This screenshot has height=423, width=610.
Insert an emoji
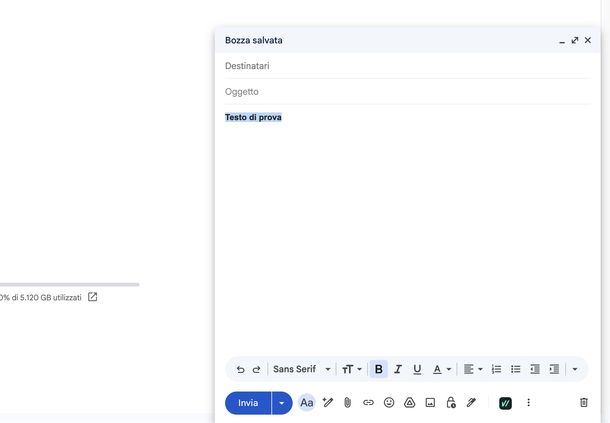point(389,403)
